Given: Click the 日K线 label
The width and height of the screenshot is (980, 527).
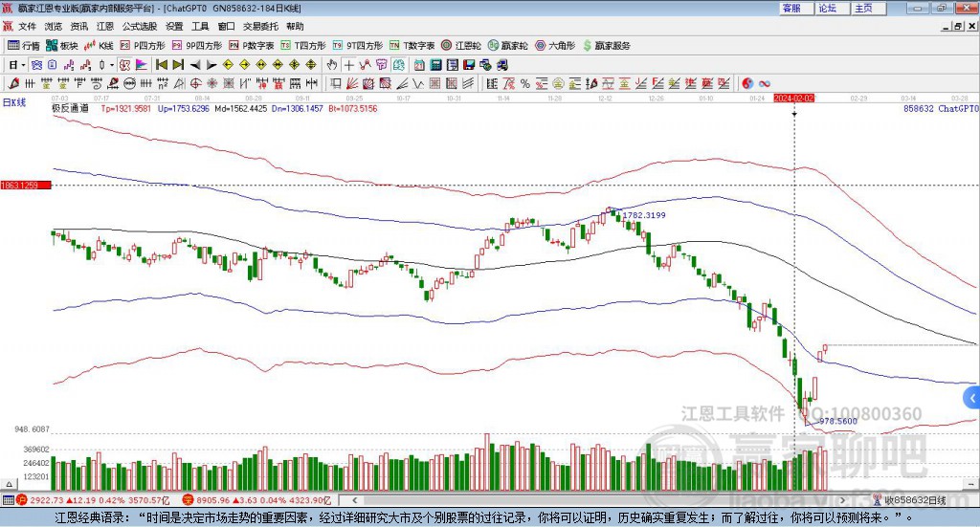Looking at the screenshot, I should coord(14,103).
